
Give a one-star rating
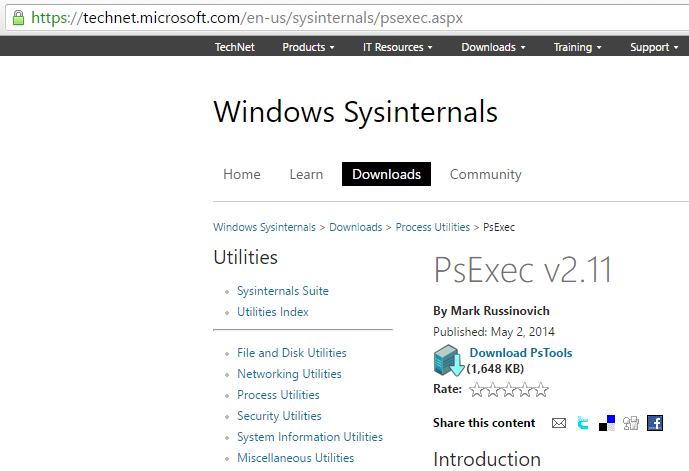(x=477, y=390)
